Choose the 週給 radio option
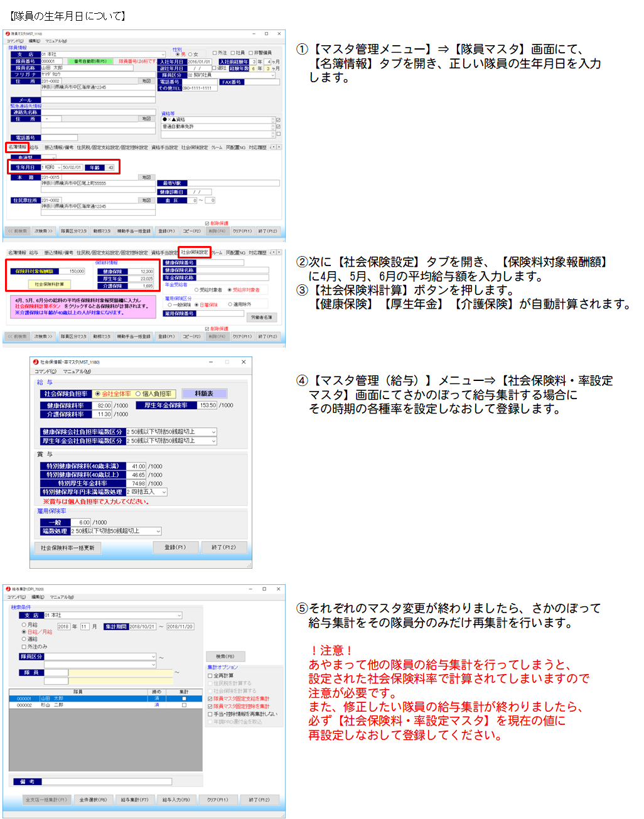This screenshot has height=819, width=644. (x=24, y=639)
